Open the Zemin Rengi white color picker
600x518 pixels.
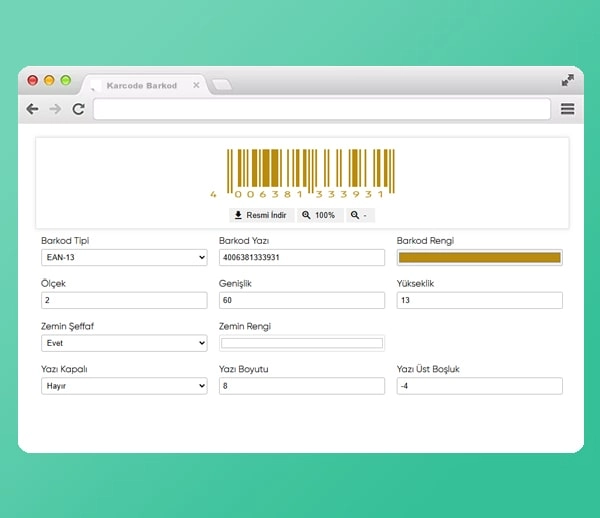click(x=302, y=343)
